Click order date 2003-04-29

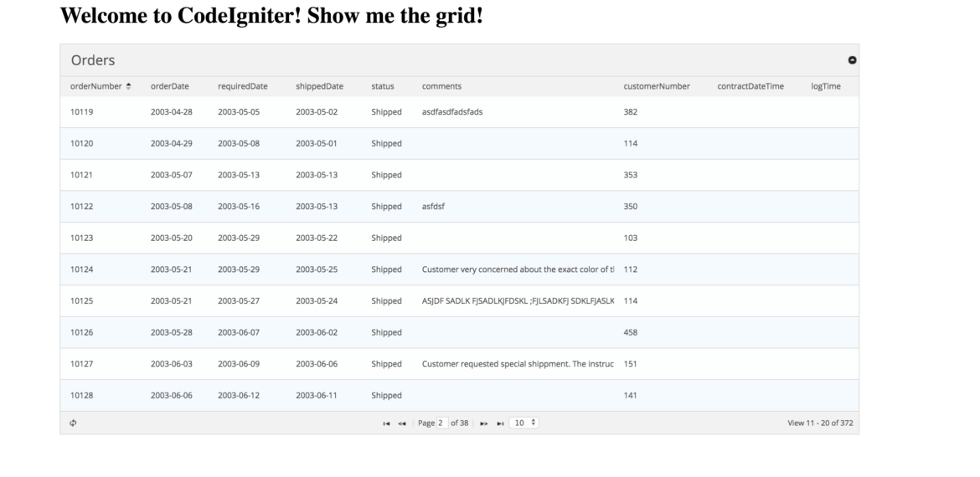click(171, 143)
